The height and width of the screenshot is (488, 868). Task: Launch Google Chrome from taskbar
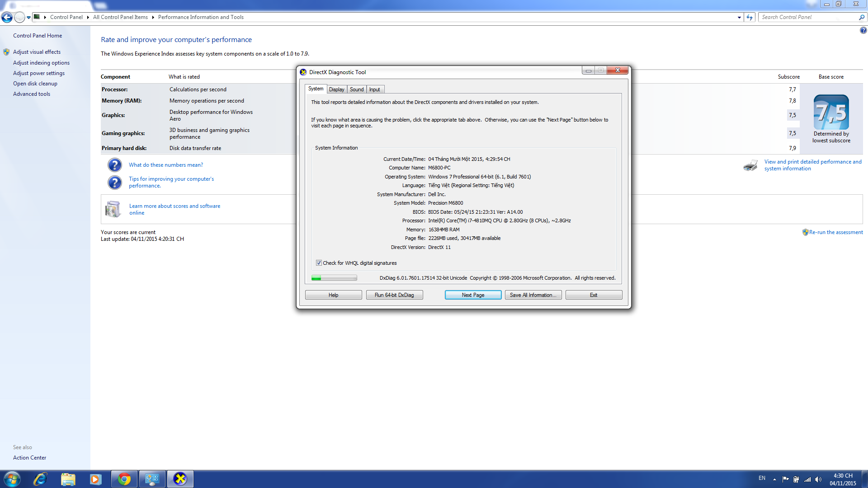pos(124,479)
